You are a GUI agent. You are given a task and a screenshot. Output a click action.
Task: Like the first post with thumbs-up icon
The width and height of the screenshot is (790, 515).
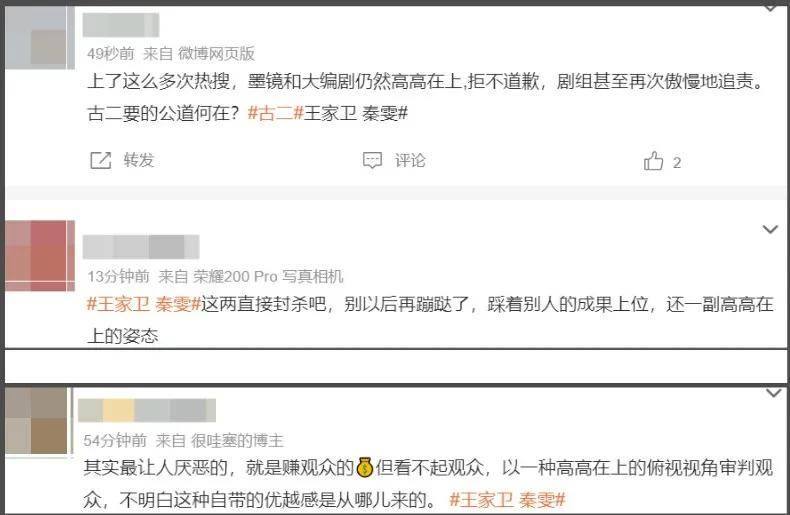click(653, 161)
